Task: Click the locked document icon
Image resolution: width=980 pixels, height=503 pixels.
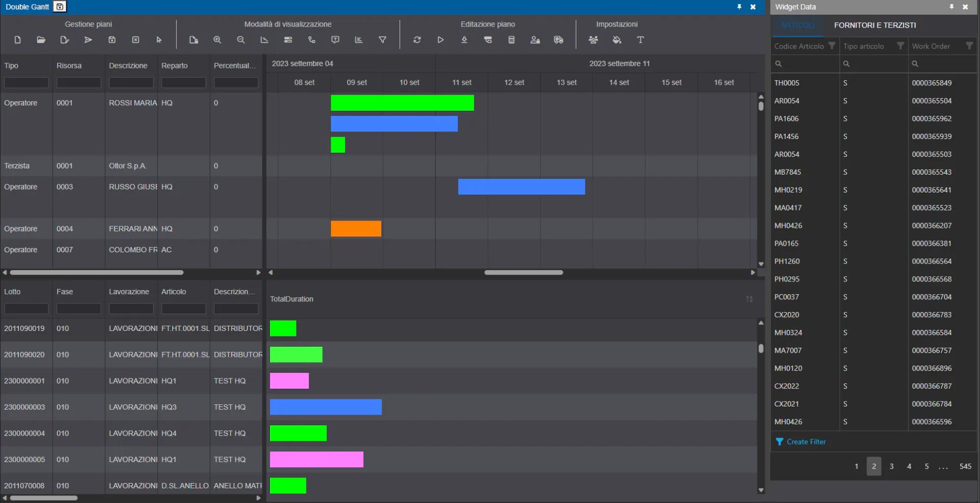Action: pos(193,40)
